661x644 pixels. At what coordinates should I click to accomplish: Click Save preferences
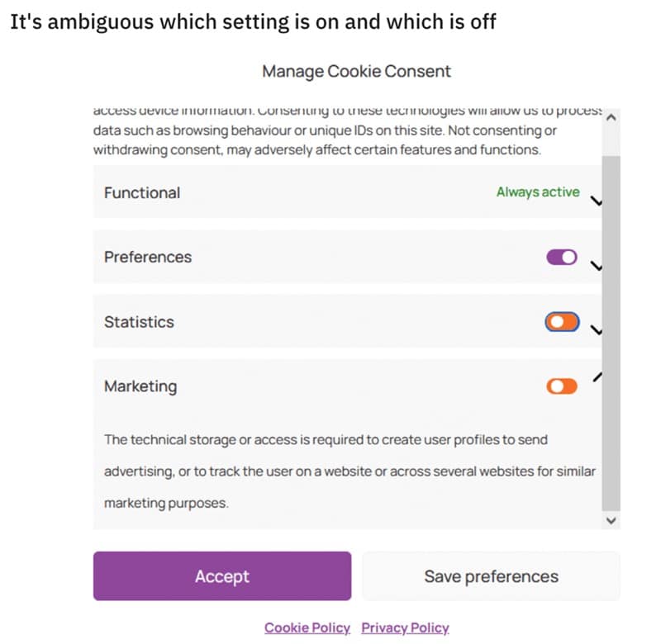click(490, 576)
